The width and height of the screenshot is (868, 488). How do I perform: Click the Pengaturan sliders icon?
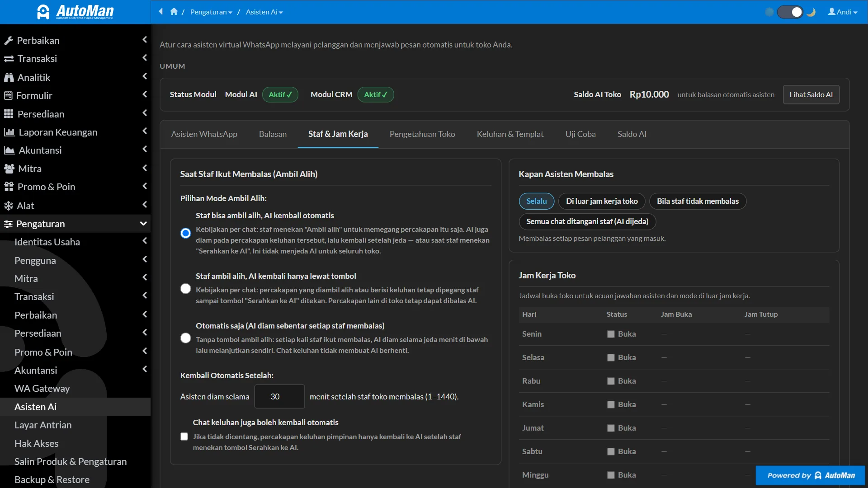[x=8, y=224]
